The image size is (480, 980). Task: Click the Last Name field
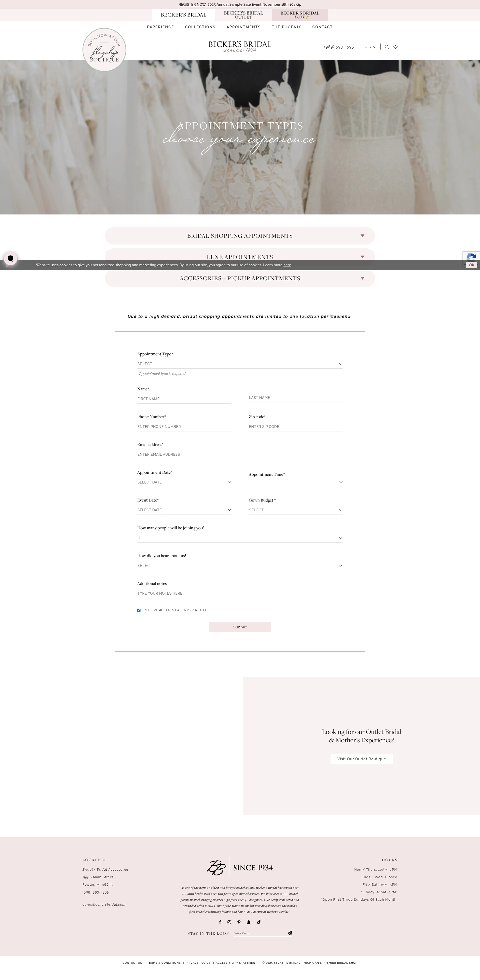296,398
